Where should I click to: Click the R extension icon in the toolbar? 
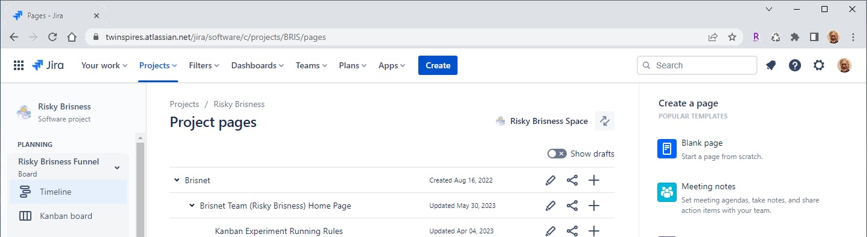[756, 37]
